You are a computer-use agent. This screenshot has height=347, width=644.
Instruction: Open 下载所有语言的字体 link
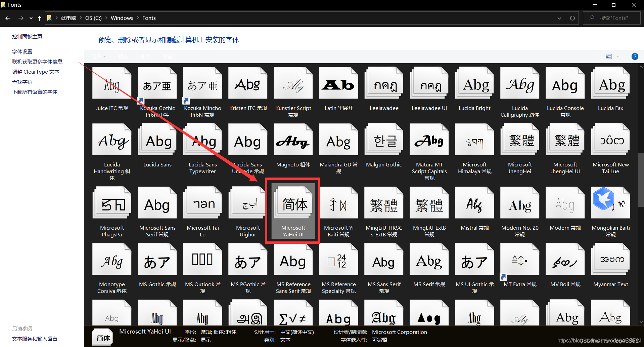[35, 92]
